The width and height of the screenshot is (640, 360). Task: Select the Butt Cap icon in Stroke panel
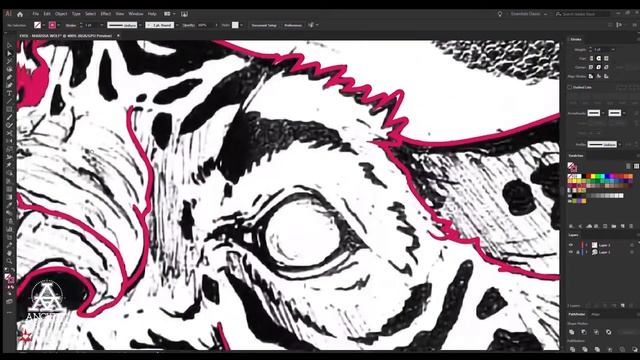(591, 58)
